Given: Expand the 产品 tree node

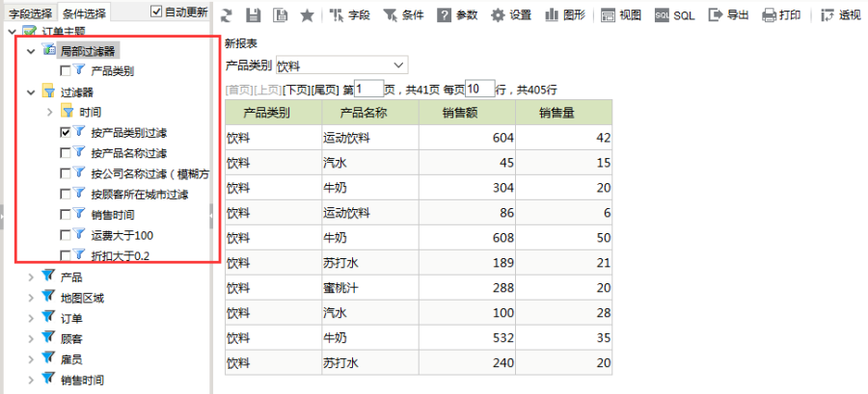Looking at the screenshot, I should [x=31, y=276].
